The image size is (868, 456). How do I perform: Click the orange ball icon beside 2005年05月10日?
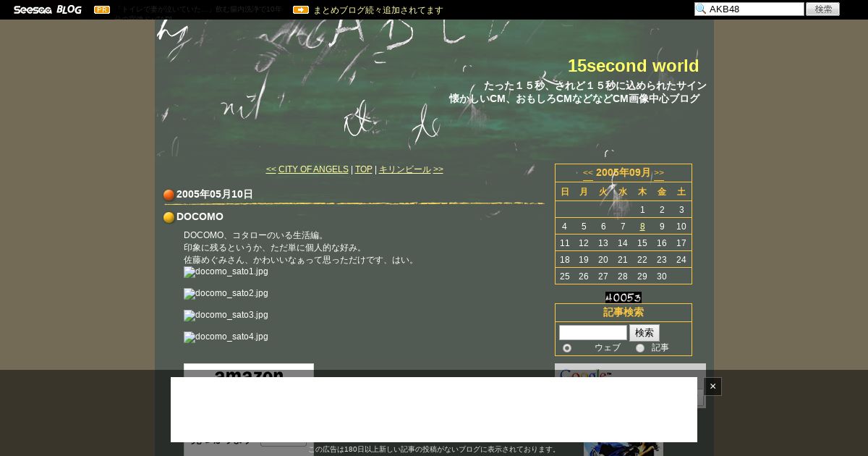click(169, 195)
